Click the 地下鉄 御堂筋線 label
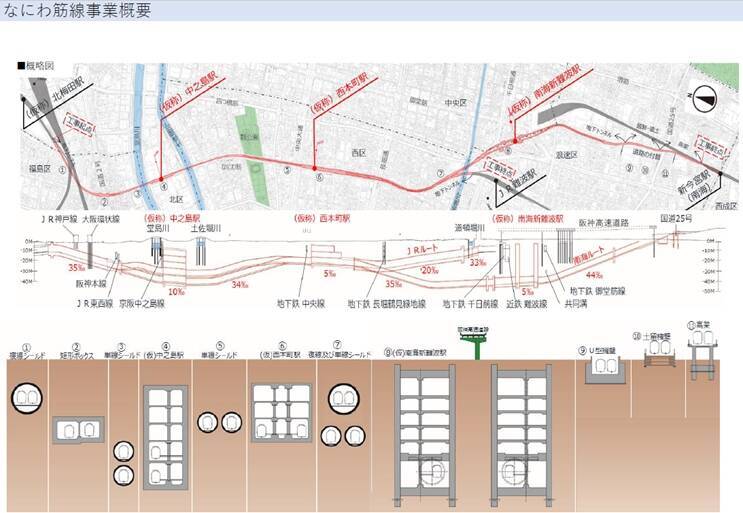Viewport: 743px width, 513px height. tap(598, 291)
